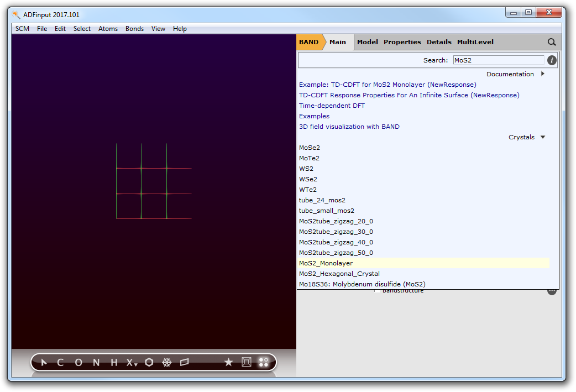576x392 pixels.
Task: Switch to the Main tab
Action: pyautogui.click(x=338, y=42)
